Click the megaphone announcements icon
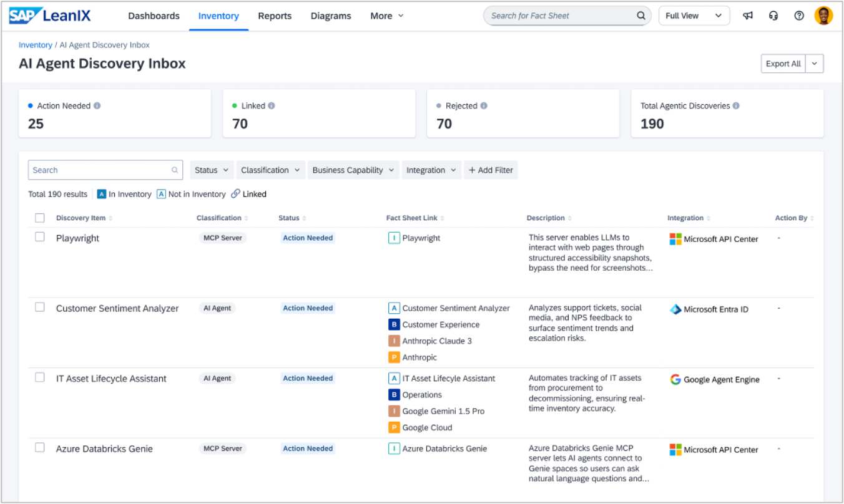Screen dimensions: 844x504 [747, 16]
